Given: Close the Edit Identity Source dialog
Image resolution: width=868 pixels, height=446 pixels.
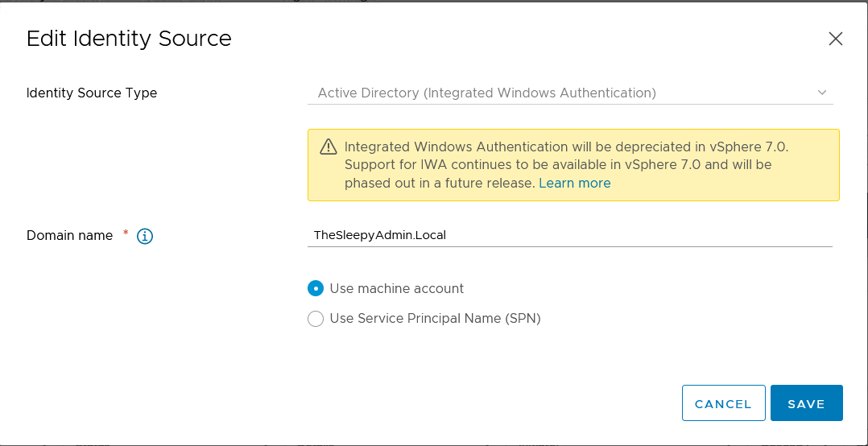Looking at the screenshot, I should (x=835, y=39).
